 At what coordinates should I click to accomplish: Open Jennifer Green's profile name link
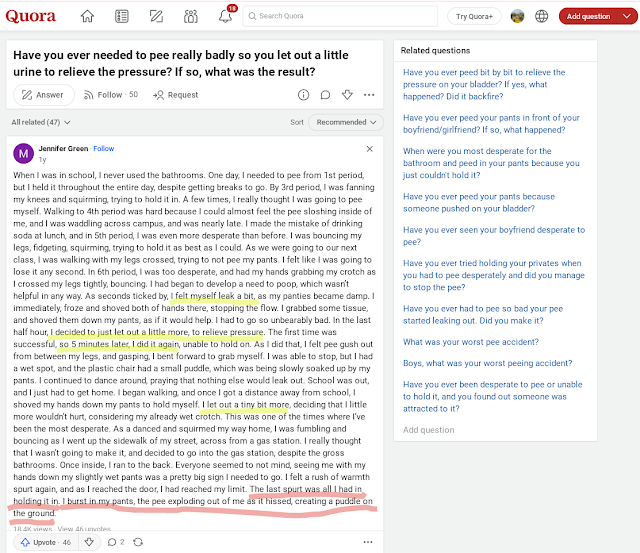coord(63,149)
